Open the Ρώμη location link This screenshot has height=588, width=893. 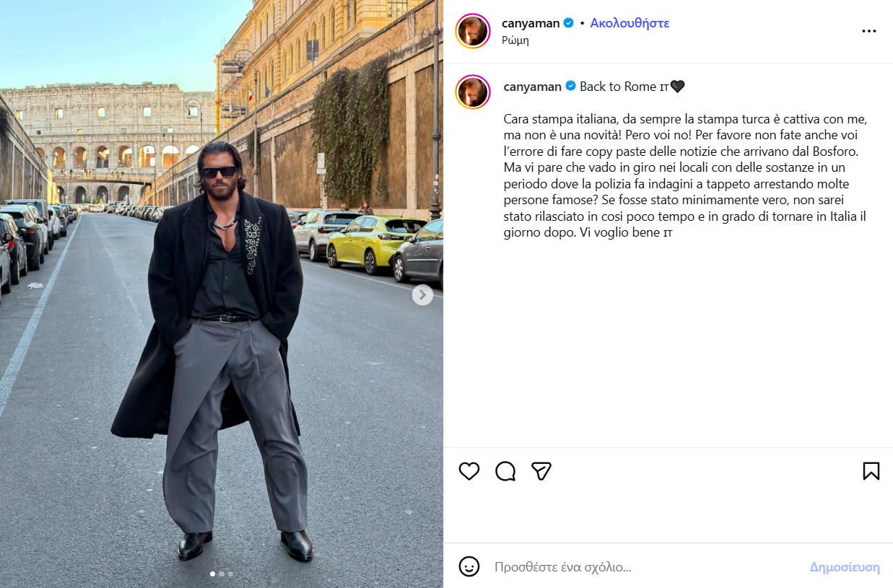(x=515, y=40)
